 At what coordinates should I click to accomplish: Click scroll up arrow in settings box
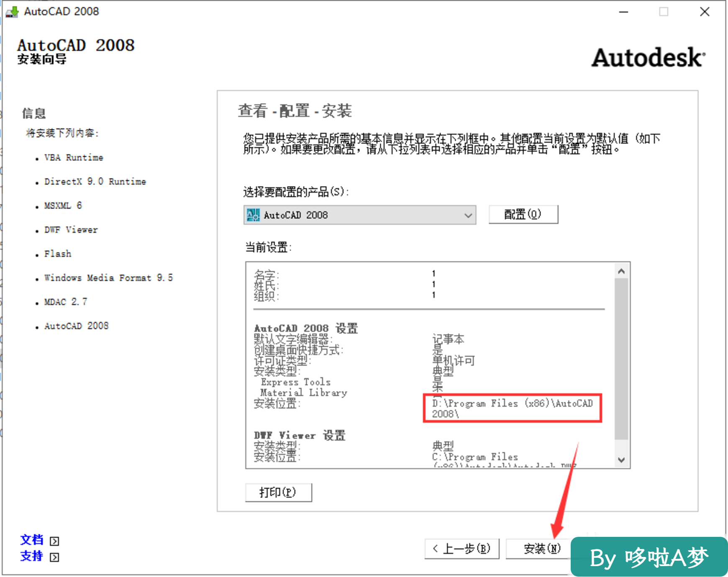coord(621,271)
